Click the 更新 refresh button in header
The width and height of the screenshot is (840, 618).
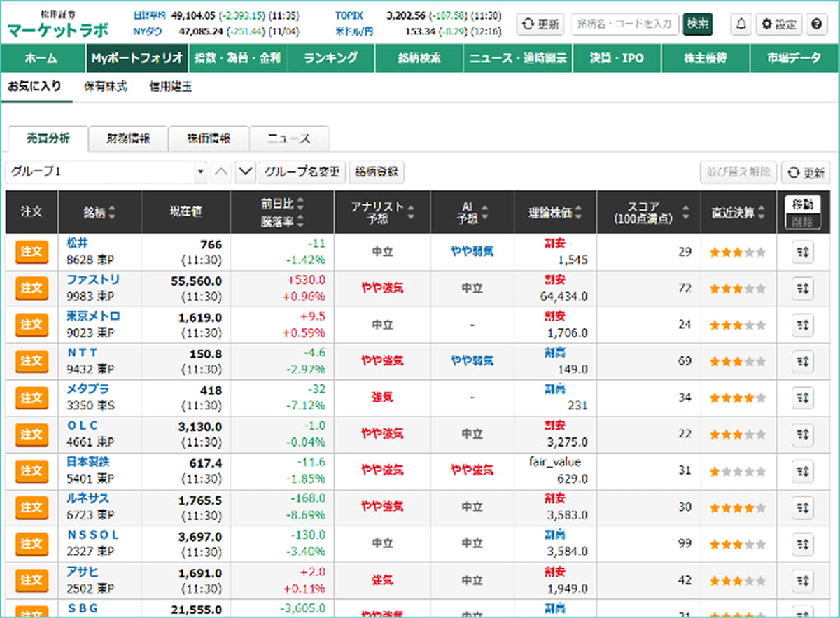(x=540, y=24)
